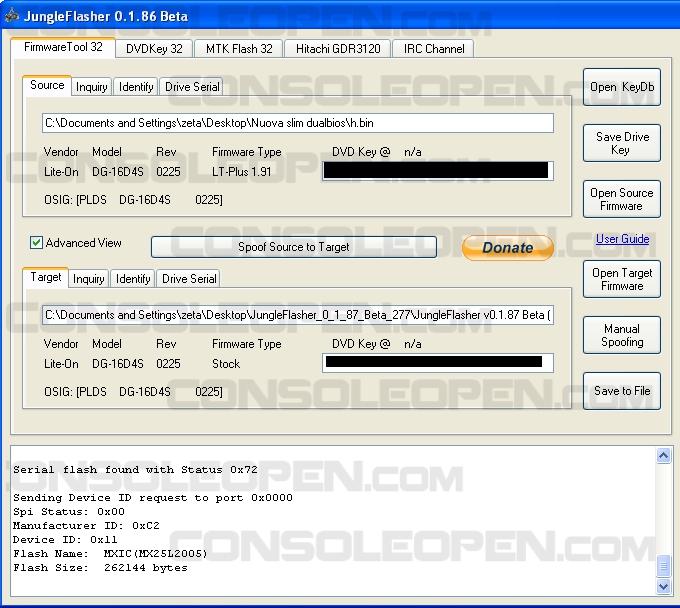Open Manual Spoofing dialog
This screenshot has width=680, height=608.
pos(622,335)
